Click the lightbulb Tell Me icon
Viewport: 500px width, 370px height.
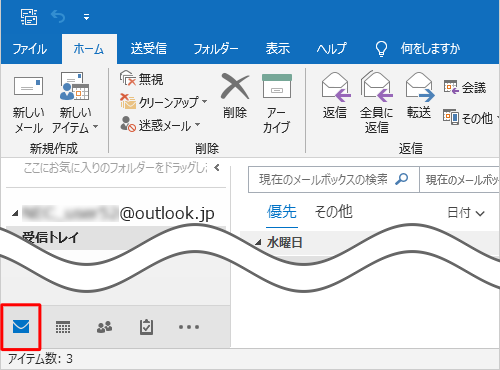381,49
